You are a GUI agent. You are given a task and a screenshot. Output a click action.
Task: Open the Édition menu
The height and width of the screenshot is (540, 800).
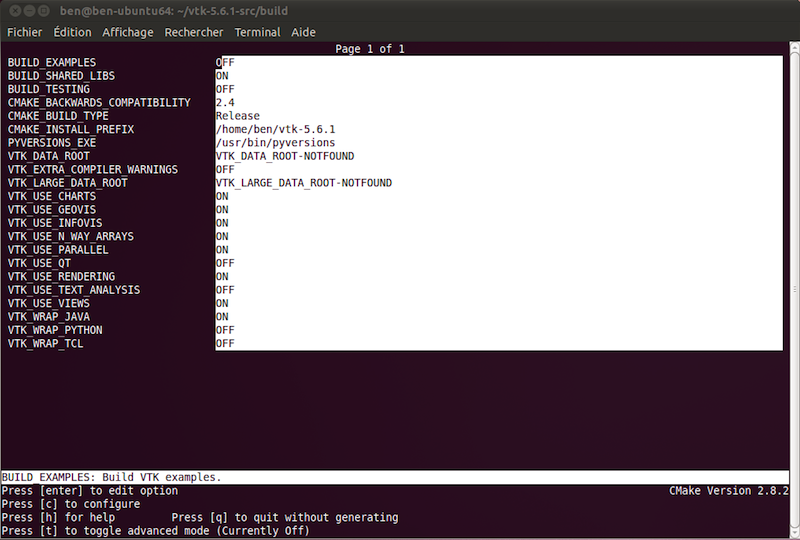(x=72, y=32)
